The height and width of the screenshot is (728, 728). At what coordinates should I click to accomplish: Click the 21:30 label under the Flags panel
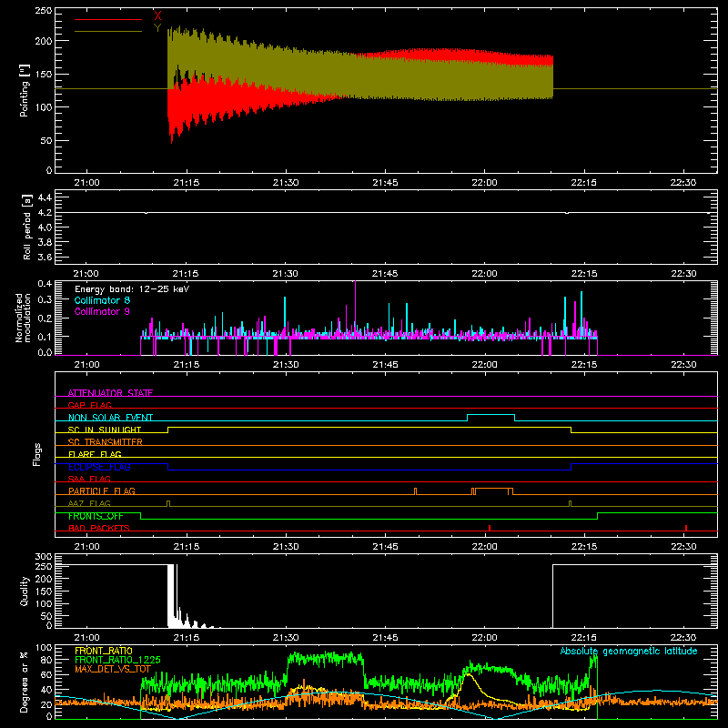[286, 547]
